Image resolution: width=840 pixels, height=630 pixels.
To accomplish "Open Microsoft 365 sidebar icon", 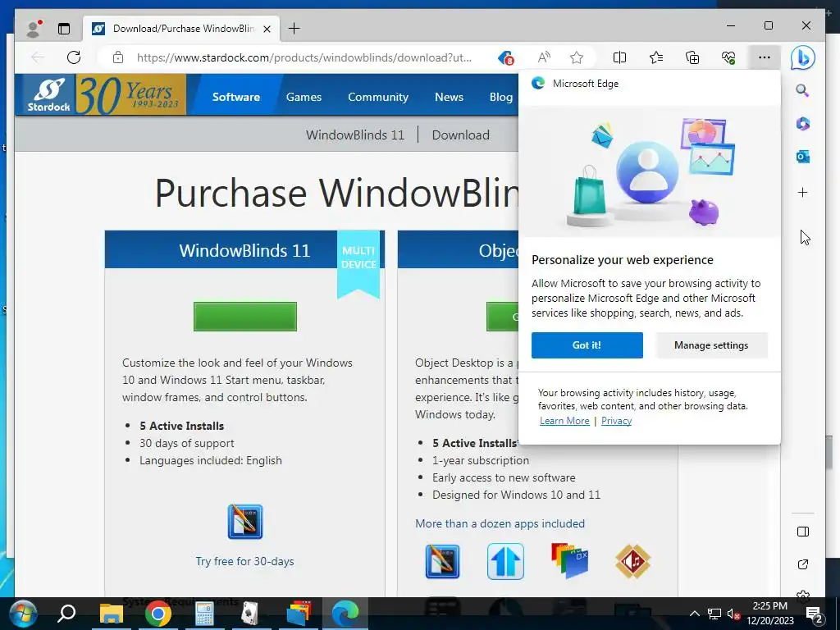I will (x=802, y=124).
